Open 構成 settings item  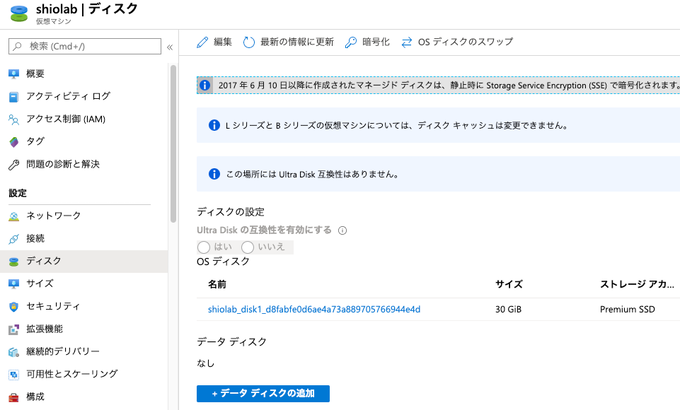click(x=84, y=397)
